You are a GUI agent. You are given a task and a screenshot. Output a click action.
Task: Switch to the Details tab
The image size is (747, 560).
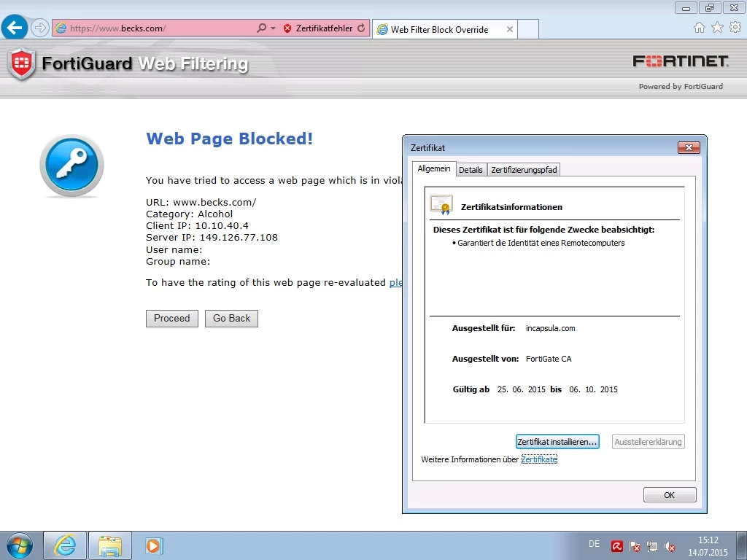pos(471,170)
